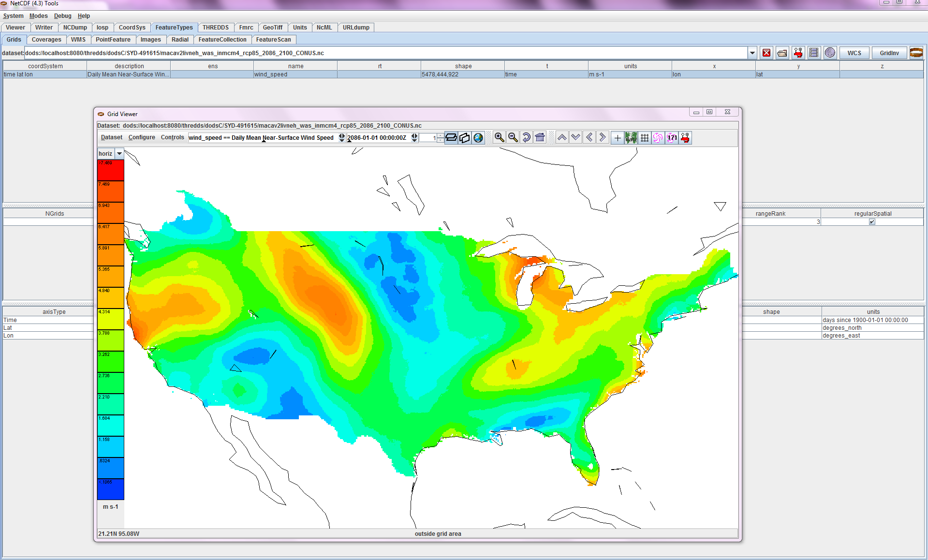Click the open folder file icon
Image resolution: width=928 pixels, height=560 pixels.
tap(782, 53)
